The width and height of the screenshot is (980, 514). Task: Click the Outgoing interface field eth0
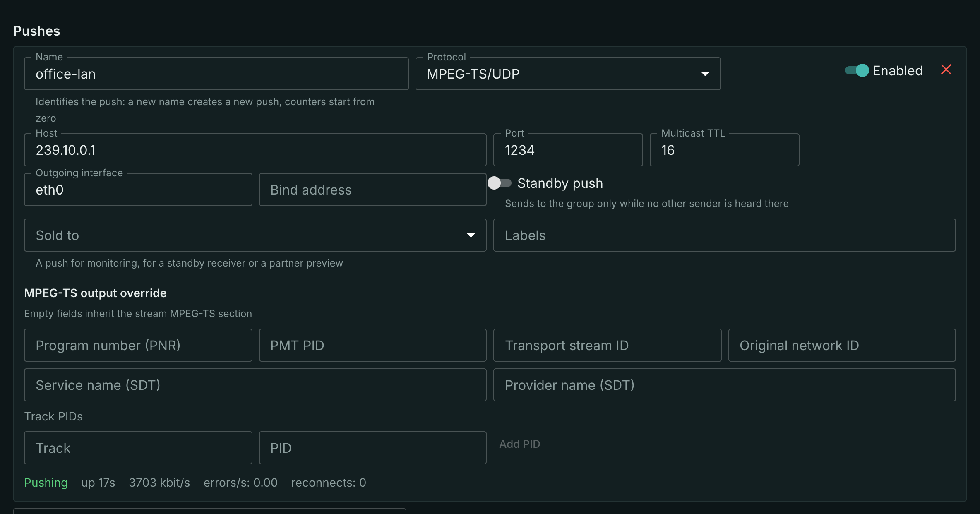138,190
